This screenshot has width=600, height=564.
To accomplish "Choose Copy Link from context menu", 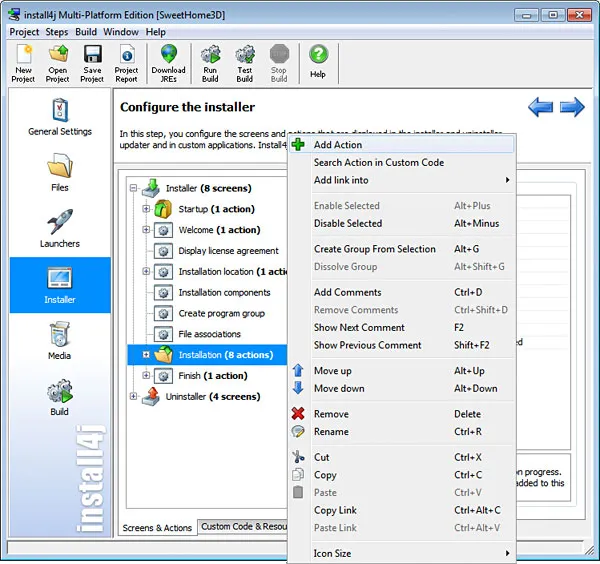I will (x=401, y=510).
